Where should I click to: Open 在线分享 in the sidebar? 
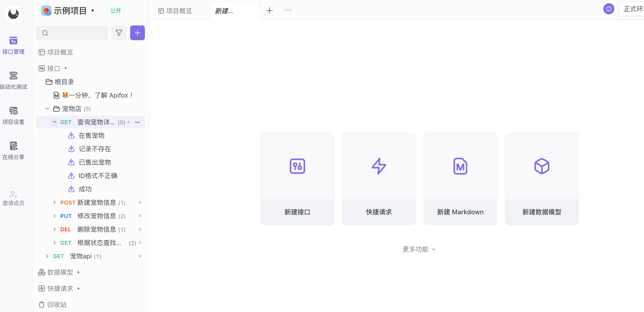(13, 150)
